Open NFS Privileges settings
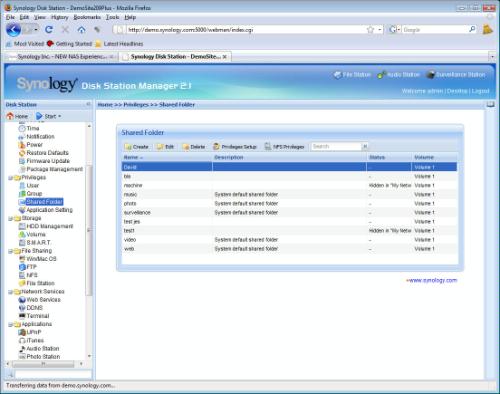500x394 pixels. [285, 147]
